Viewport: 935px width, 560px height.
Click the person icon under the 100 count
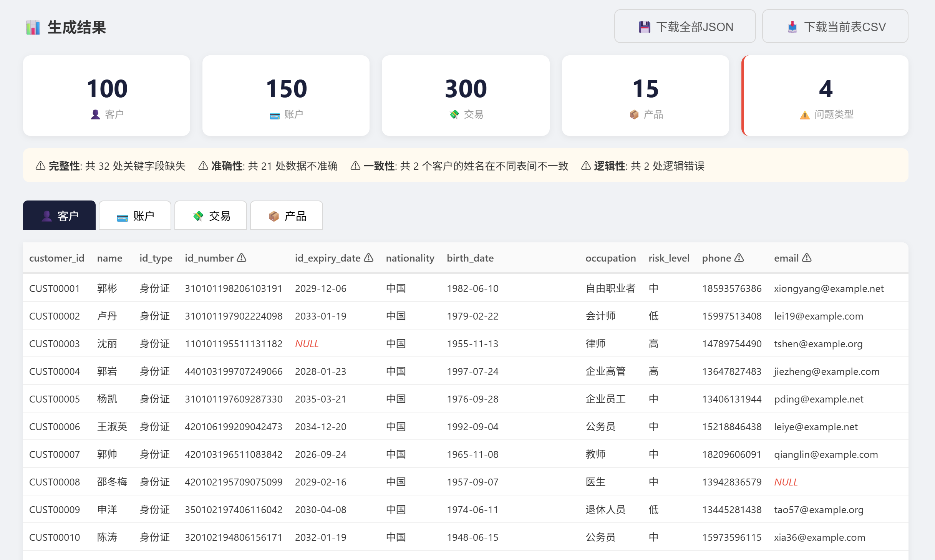click(95, 114)
